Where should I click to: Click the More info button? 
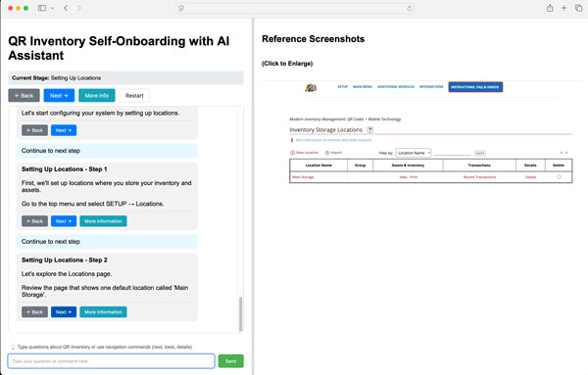tap(97, 96)
